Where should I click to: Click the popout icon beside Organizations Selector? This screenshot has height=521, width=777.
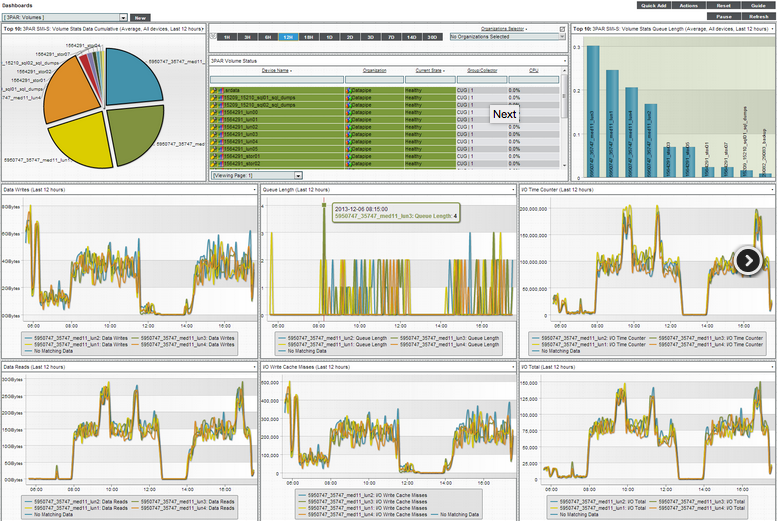tap(562, 29)
